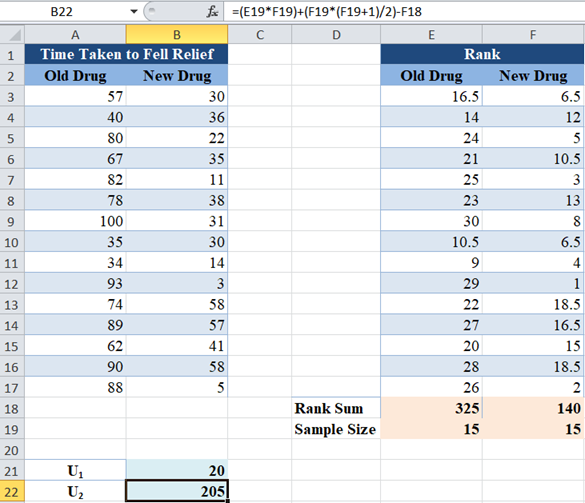The image size is (585, 503).
Task: Select cell B9 with value 31
Action: (177, 221)
